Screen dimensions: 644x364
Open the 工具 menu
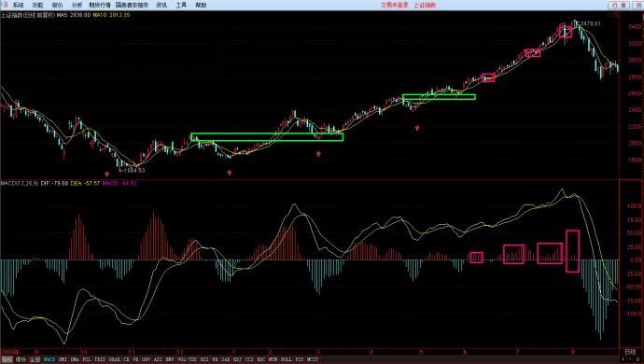tap(181, 6)
